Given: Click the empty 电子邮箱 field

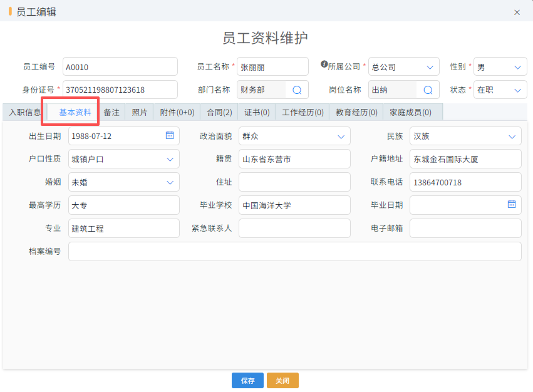Looking at the screenshot, I should [x=465, y=228].
